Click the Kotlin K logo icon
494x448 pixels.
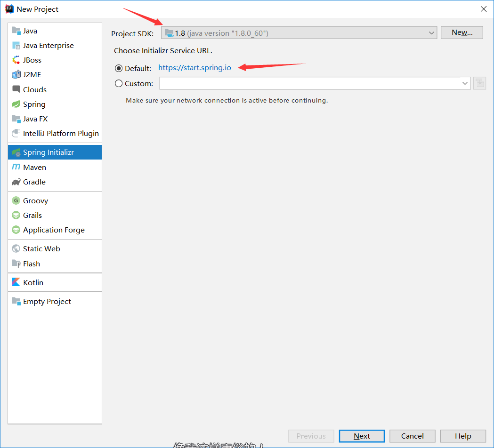[16, 282]
